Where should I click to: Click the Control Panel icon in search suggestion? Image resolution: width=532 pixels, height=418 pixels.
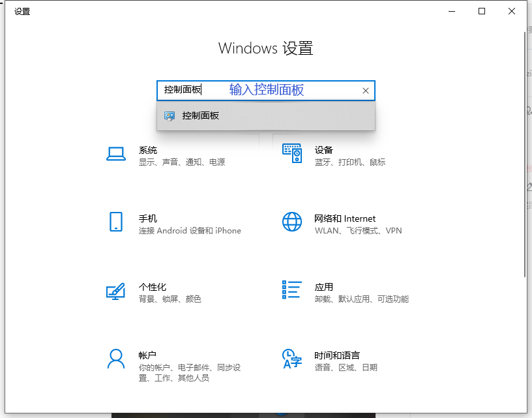(170, 116)
